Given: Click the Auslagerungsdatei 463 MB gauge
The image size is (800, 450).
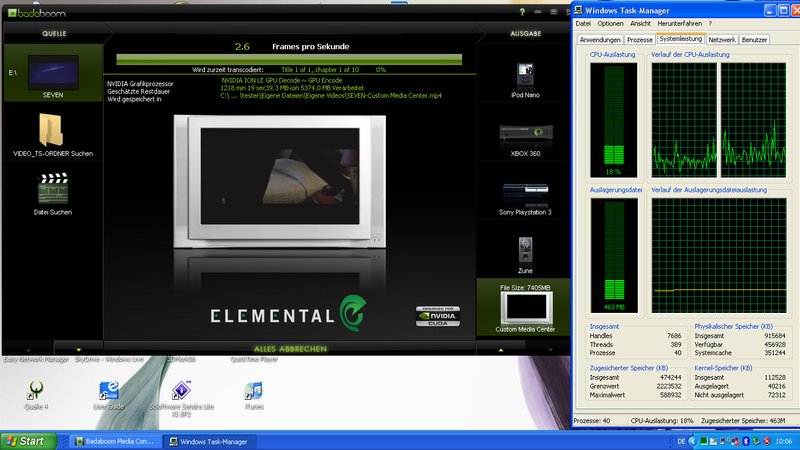Looking at the screenshot, I should tap(614, 255).
